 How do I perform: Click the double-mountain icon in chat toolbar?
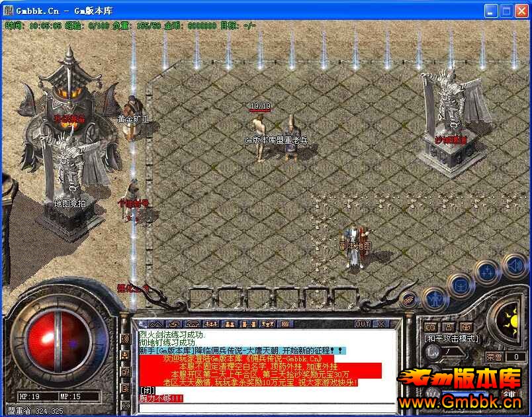(155, 324)
